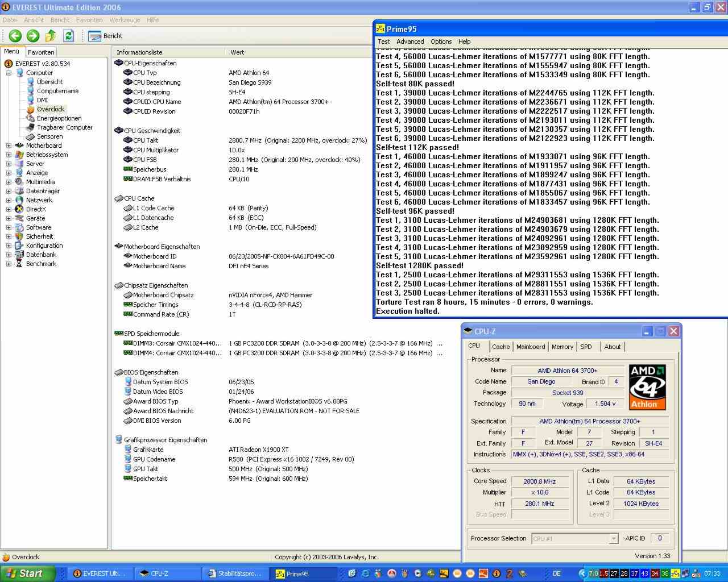Select Energieoptionen in the tree
Screen dimensions: 728x582
59,118
